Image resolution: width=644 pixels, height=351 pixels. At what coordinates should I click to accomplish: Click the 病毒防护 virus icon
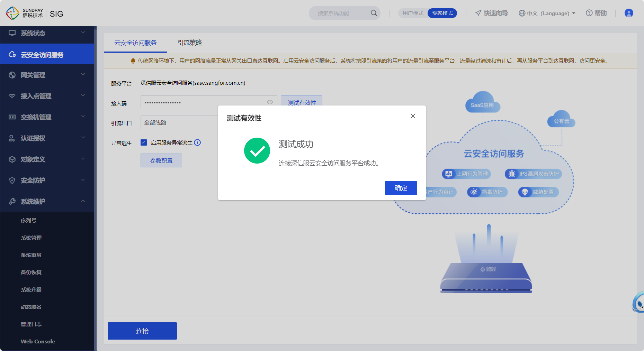pyautogui.click(x=474, y=192)
